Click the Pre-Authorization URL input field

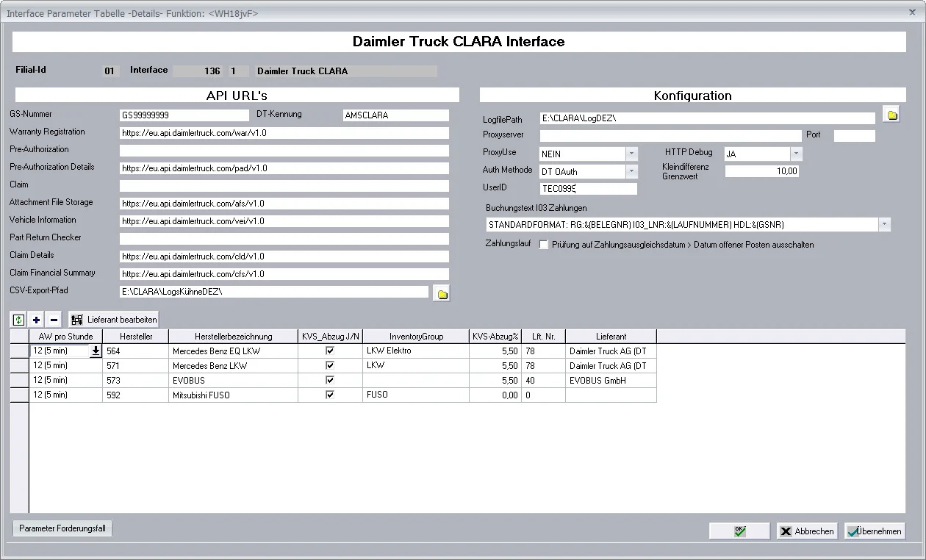tap(284, 151)
